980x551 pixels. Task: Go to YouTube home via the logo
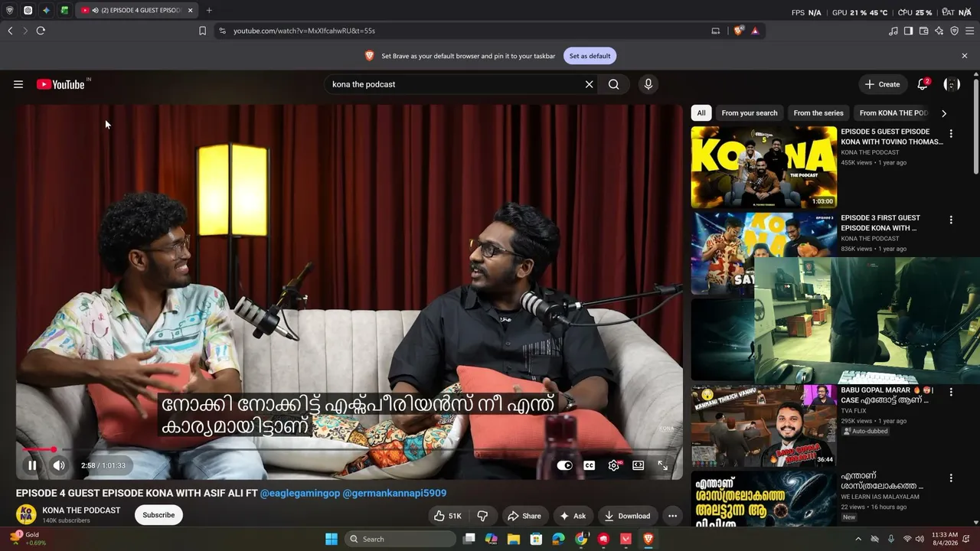point(60,84)
